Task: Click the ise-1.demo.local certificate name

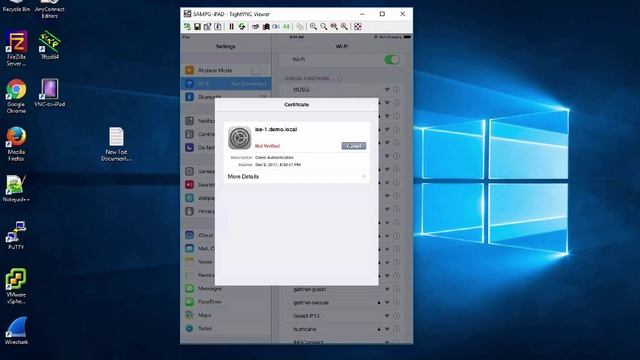Action: point(276,129)
